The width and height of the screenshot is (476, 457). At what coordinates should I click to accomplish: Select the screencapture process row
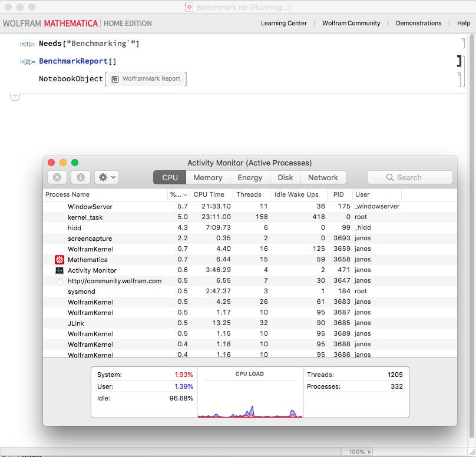[x=250, y=238]
